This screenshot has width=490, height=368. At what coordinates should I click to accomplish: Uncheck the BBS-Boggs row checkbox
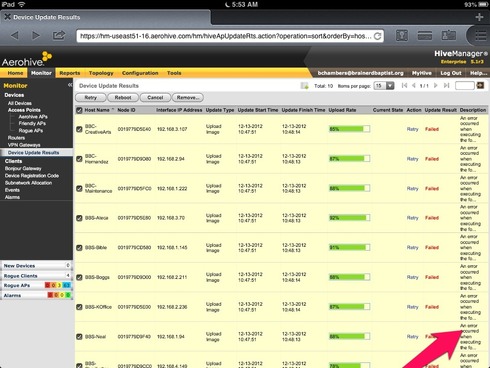pos(79,277)
